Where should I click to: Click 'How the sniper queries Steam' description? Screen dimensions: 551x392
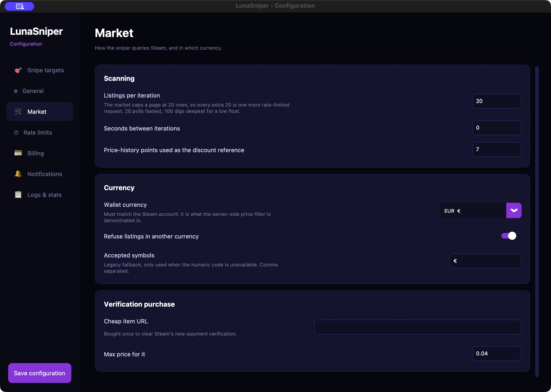158,48
